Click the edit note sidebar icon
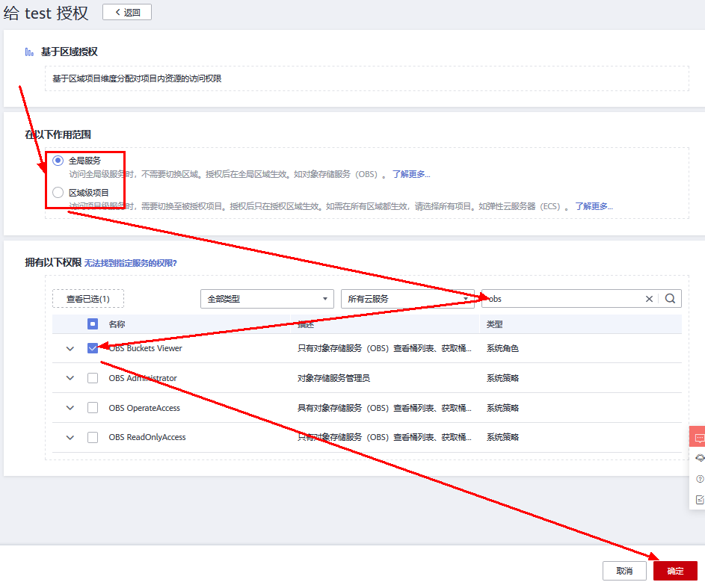The image size is (705, 588). 700,500
